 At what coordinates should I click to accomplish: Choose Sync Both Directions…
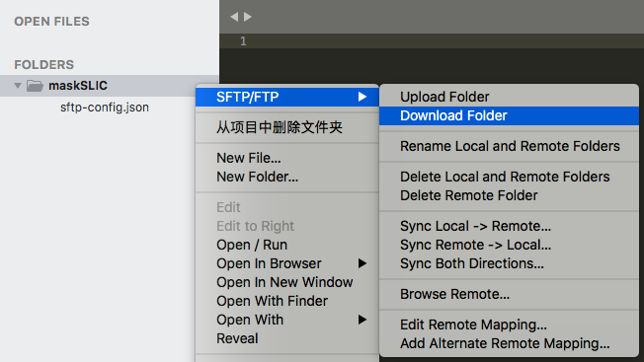pos(509,263)
